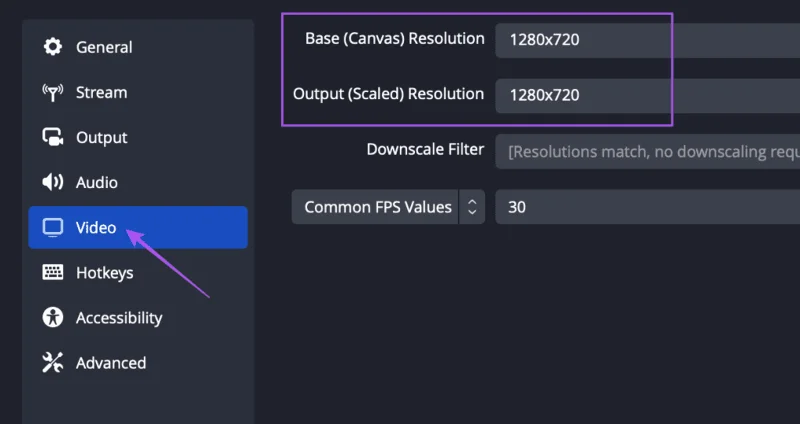Open the FPS value 30 dropdown
This screenshot has height=424, width=800.
click(x=647, y=207)
